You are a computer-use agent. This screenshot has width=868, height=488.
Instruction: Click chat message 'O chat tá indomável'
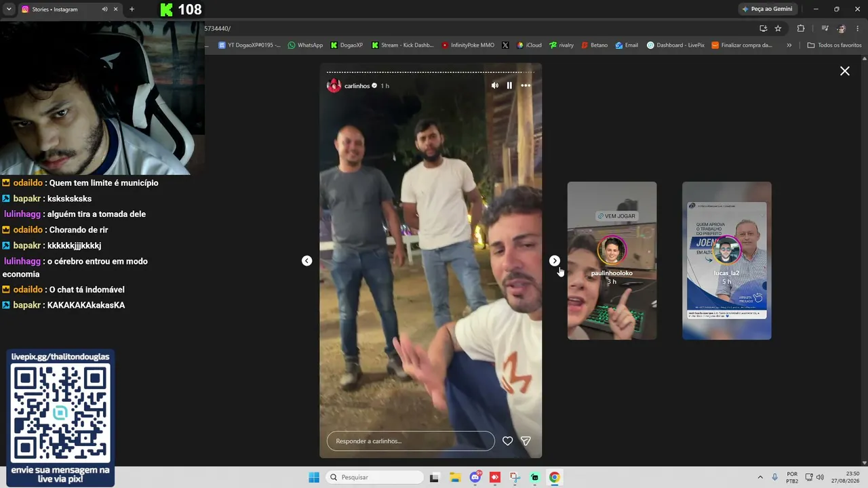[87, 290]
